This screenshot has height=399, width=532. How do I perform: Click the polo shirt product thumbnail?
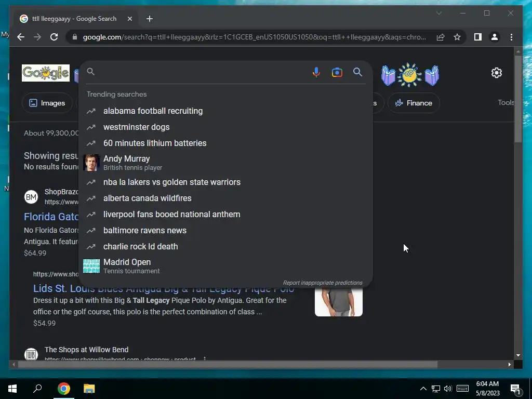339,302
